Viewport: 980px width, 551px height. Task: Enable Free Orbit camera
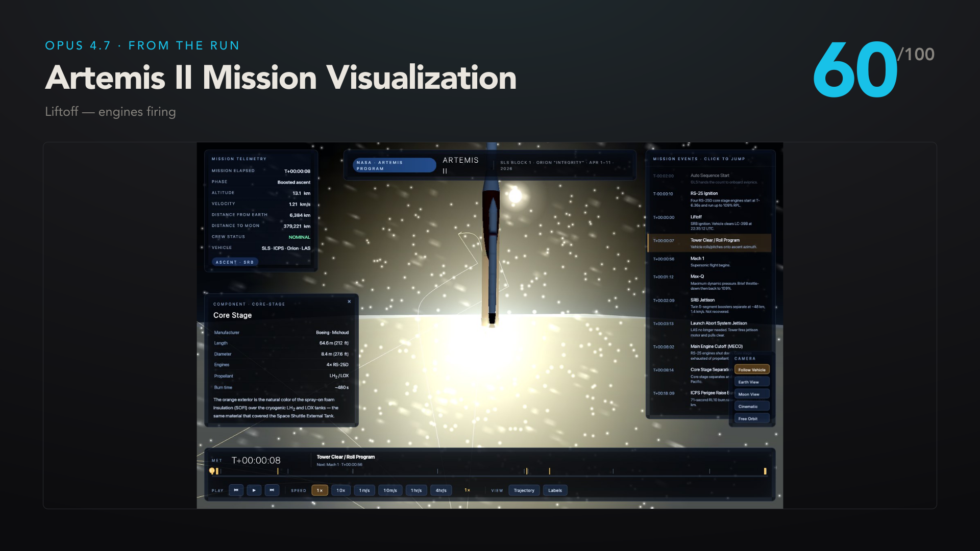pyautogui.click(x=752, y=419)
